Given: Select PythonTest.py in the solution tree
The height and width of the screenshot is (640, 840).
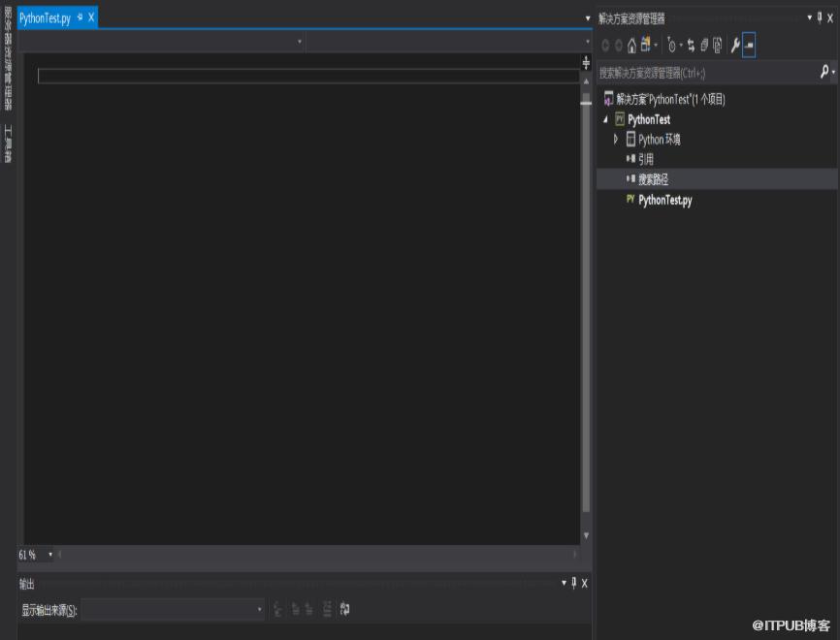Looking at the screenshot, I should [664, 200].
